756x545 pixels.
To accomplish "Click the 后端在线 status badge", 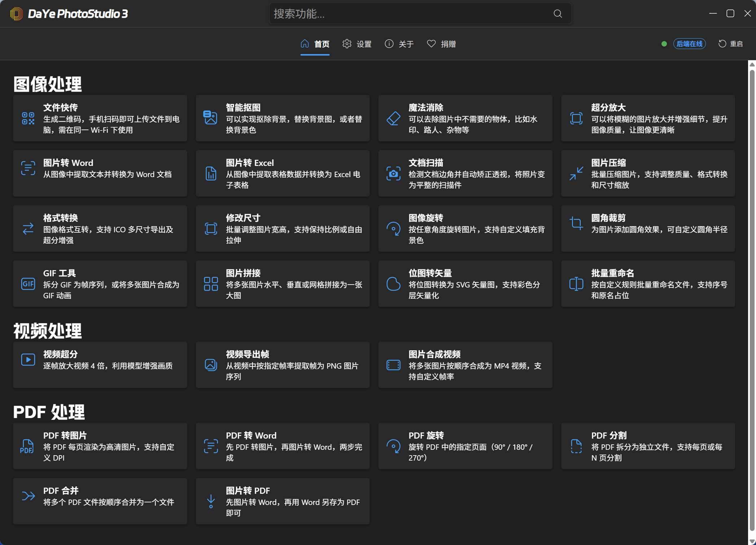I will click(689, 44).
